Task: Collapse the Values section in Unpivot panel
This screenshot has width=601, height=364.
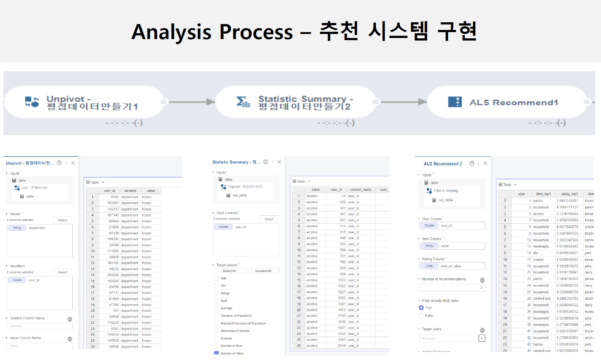Action: click(7, 214)
